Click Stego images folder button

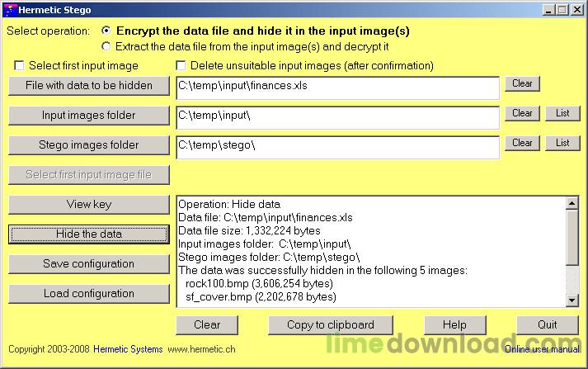click(x=89, y=145)
